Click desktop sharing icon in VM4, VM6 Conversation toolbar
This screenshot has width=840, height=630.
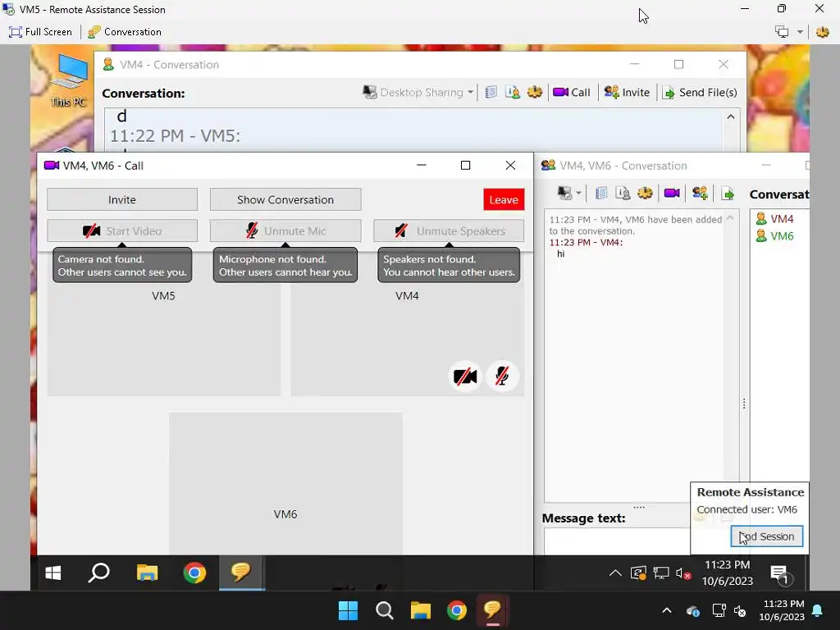click(x=564, y=193)
